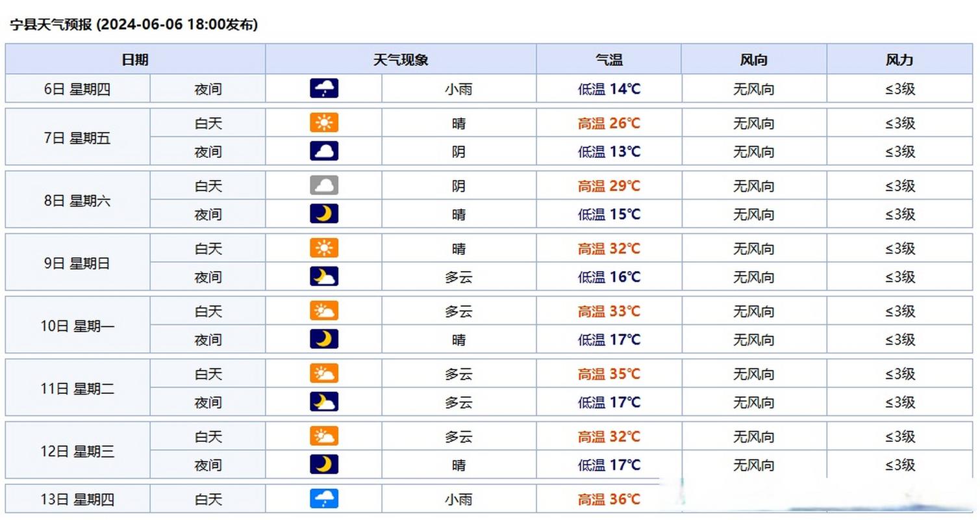Select the 9日 星期日 date cell
The image size is (980, 520).
tap(78, 263)
